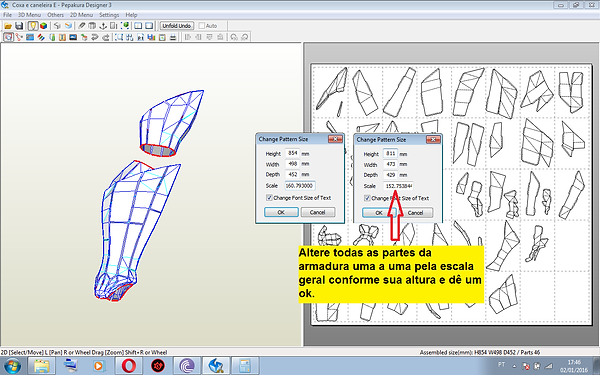Open Opera from the taskbar
This screenshot has height=375, width=600.
[x=129, y=366]
